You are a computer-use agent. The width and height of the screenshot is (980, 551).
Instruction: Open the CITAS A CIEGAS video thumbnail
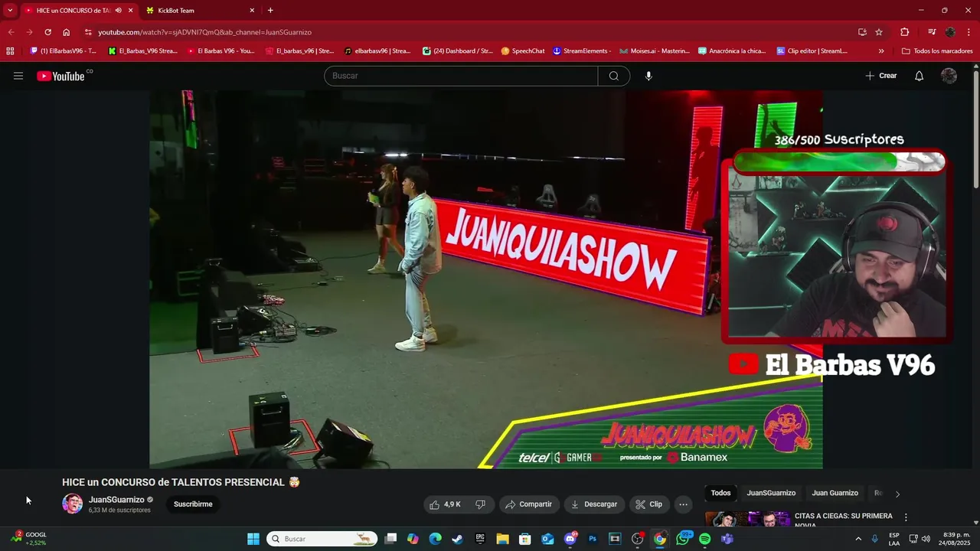tap(747, 520)
